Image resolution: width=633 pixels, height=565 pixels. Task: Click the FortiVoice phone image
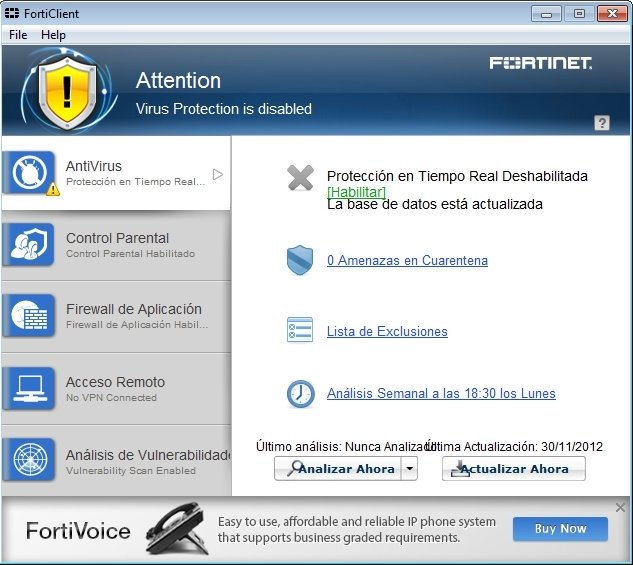pos(177,529)
